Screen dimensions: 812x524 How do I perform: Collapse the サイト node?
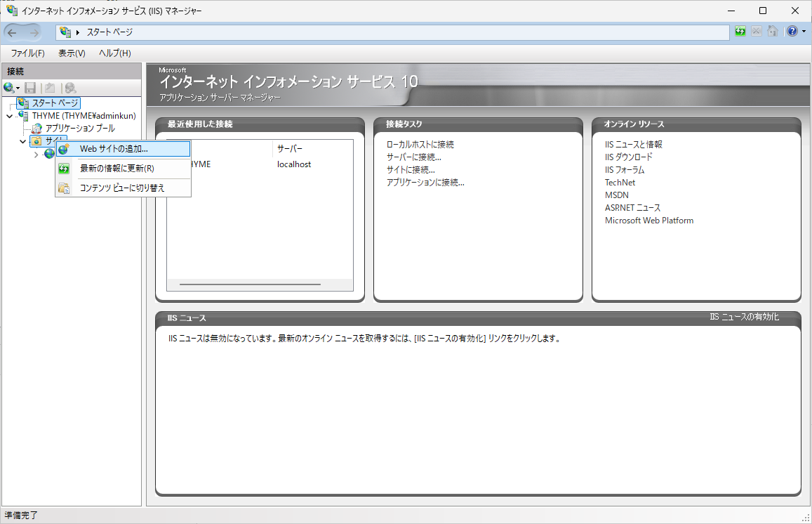[x=22, y=141]
